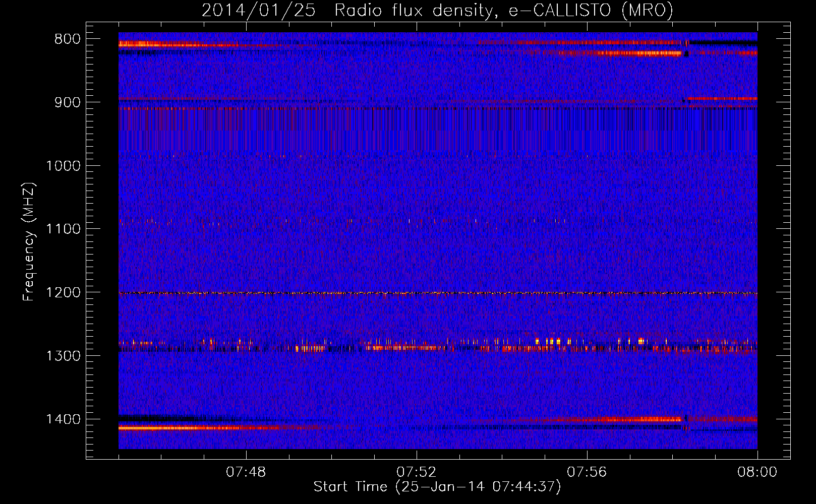Click the 08:00 time tick label
The image size is (816, 504).
757,472
